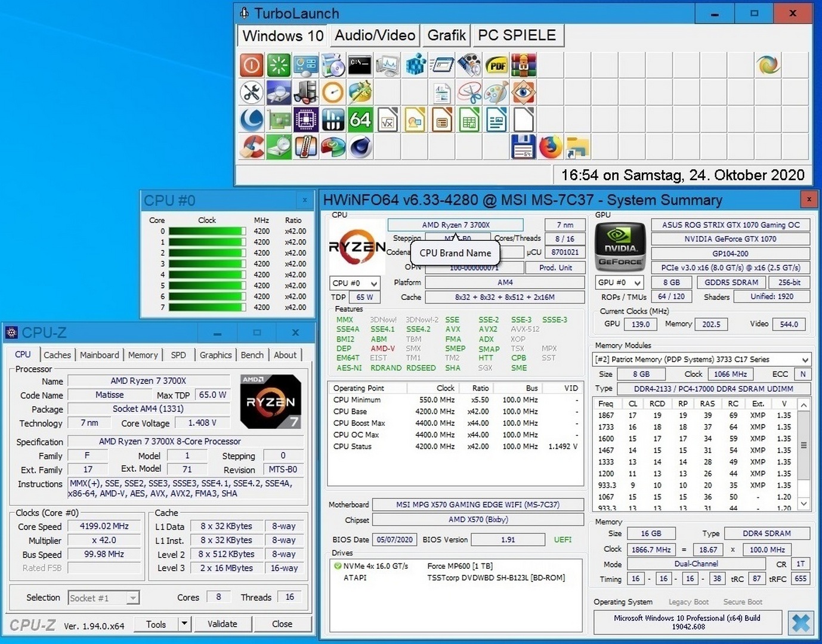Launch the purple CPU-Z chip icon in TurboLaunch
822x644 pixels.
point(305,119)
